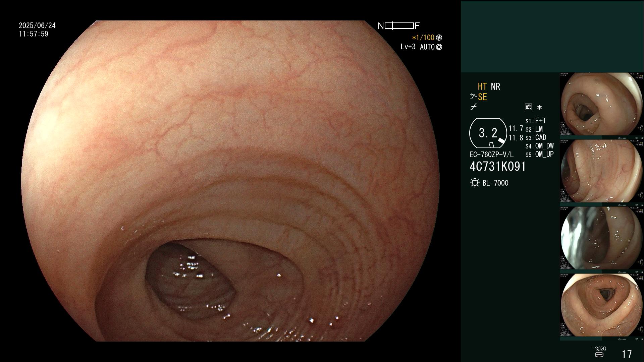
Task: Click the S3: CAD switch assignment
Action: tap(536, 137)
